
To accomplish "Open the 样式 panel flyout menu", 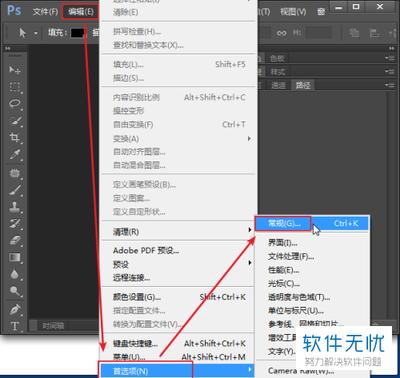I will tap(389, 71).
